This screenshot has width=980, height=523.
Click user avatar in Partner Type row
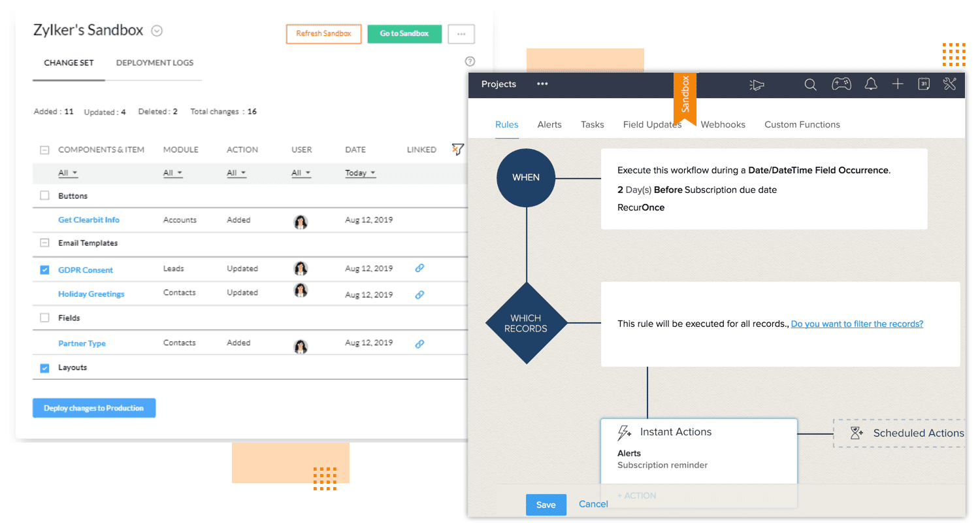click(x=301, y=346)
